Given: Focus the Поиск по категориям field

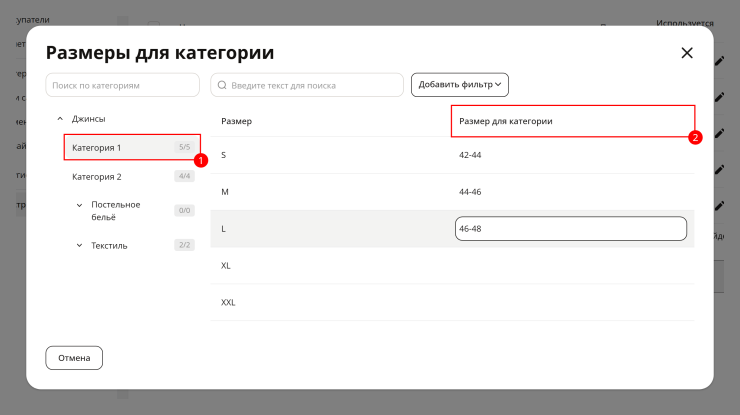Looking at the screenshot, I should [x=123, y=85].
